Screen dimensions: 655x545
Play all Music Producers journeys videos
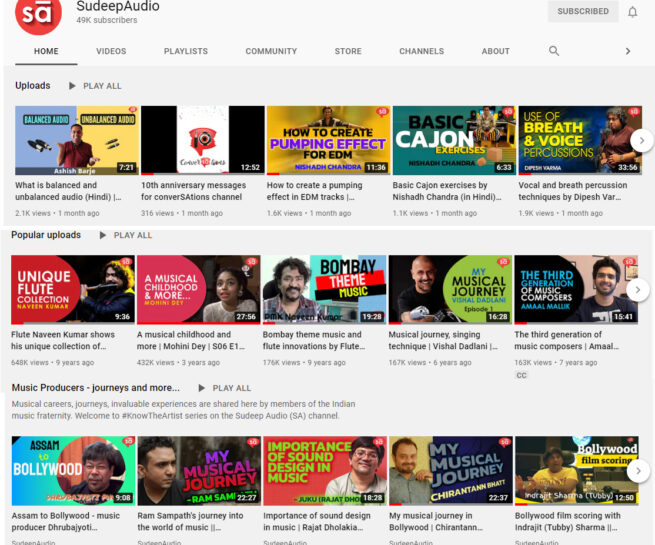click(x=224, y=388)
